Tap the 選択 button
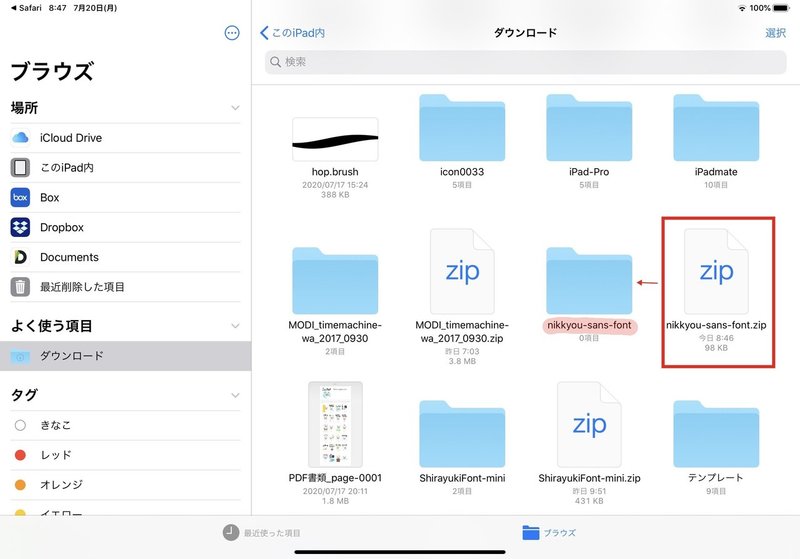This screenshot has width=800, height=559. click(775, 33)
